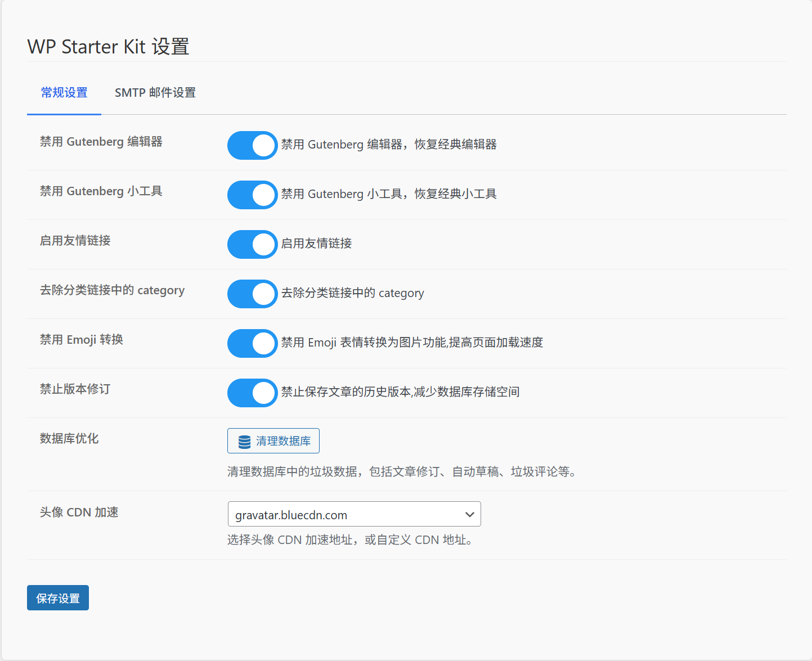Click the database icon inside 清理数据库 button
812x661 pixels.
[x=244, y=440]
